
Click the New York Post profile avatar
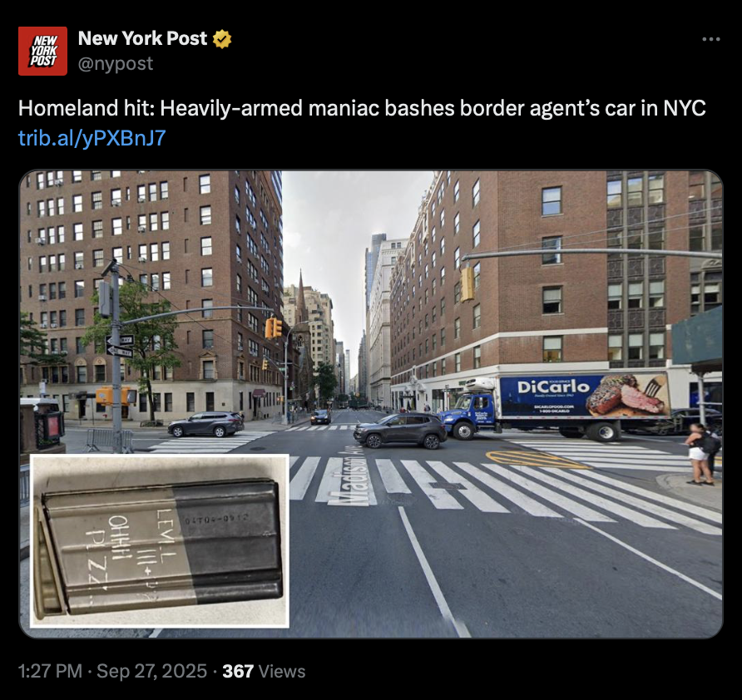pyautogui.click(x=42, y=51)
